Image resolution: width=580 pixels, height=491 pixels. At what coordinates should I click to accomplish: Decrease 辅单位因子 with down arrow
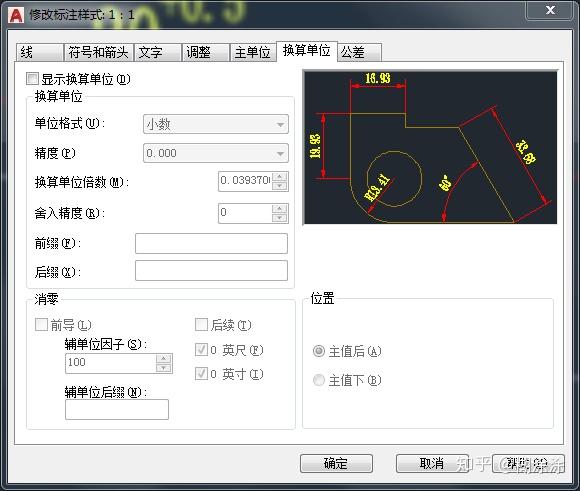point(163,368)
